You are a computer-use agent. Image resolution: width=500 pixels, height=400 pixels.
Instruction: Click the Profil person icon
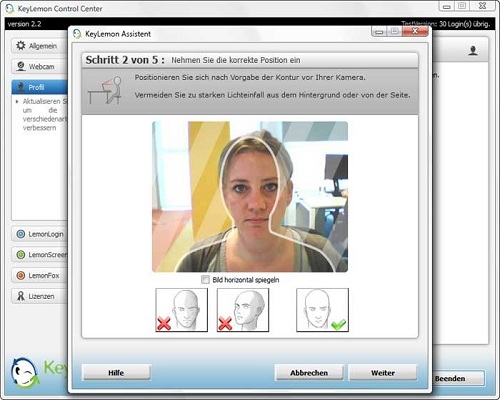pyautogui.click(x=21, y=87)
